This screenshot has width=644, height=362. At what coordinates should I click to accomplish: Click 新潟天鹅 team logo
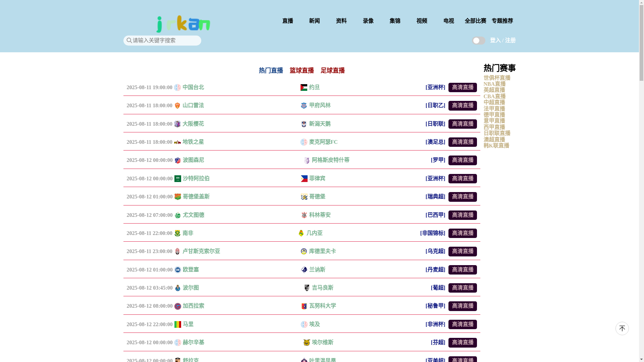coord(304,124)
